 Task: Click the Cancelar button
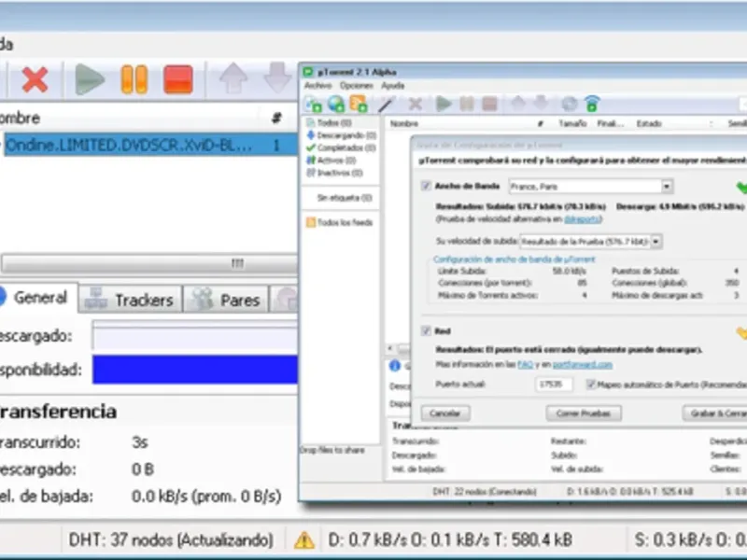click(x=445, y=413)
